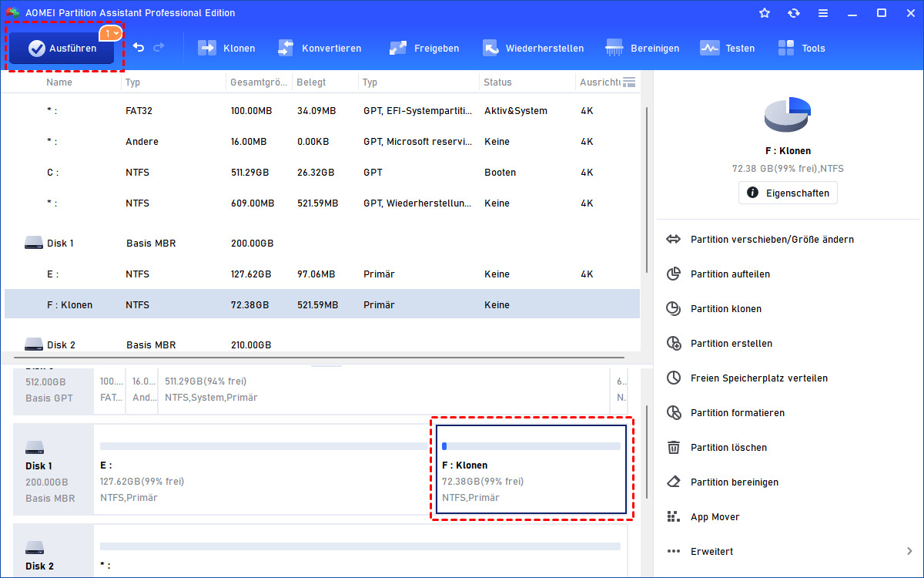Select the Klonen tool in the toolbar
This screenshot has width=924, height=578.
point(226,47)
